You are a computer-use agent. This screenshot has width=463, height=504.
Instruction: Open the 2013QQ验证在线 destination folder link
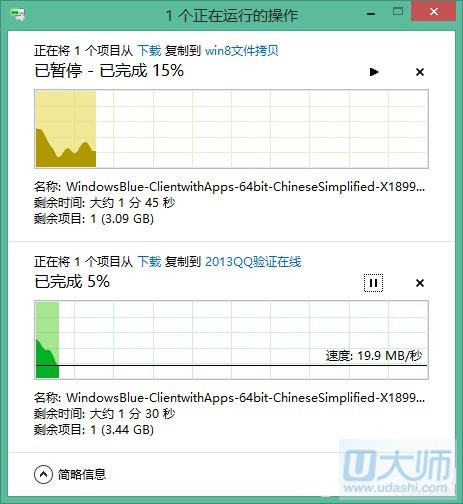253,262
